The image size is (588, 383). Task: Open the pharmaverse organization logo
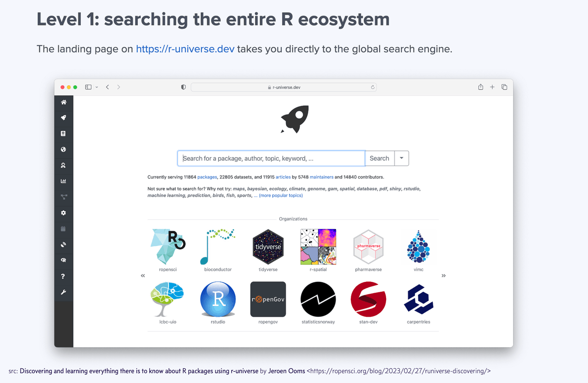pyautogui.click(x=368, y=246)
